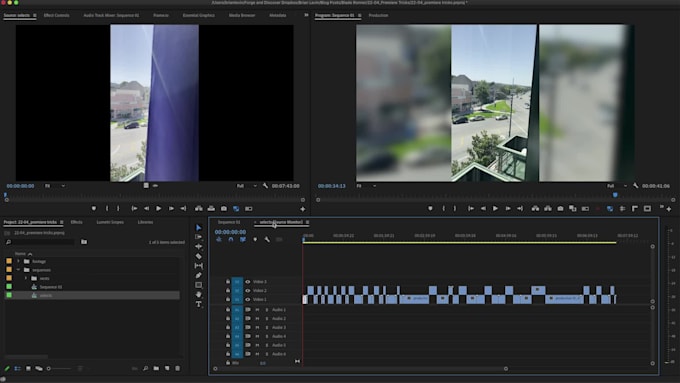Click new bin folder icon beside search
The image size is (680, 383).
tap(84, 242)
